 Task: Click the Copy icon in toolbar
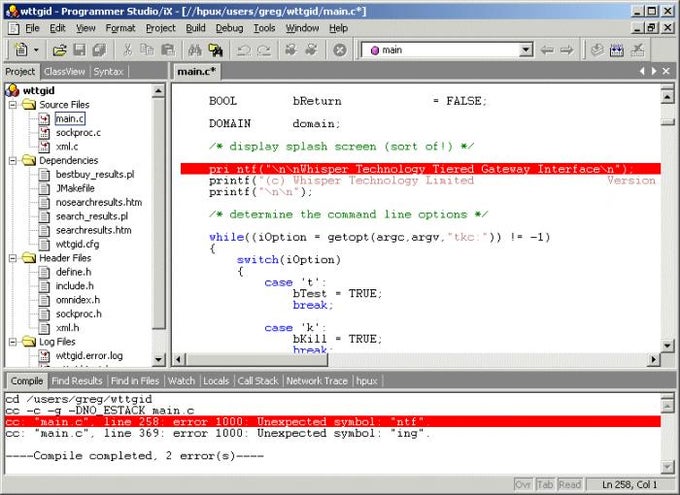(147, 50)
